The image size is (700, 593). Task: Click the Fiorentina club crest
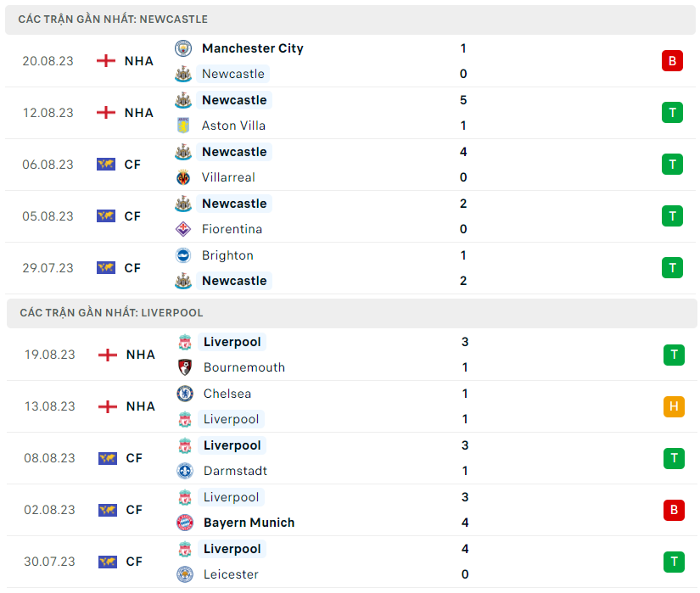(x=183, y=229)
